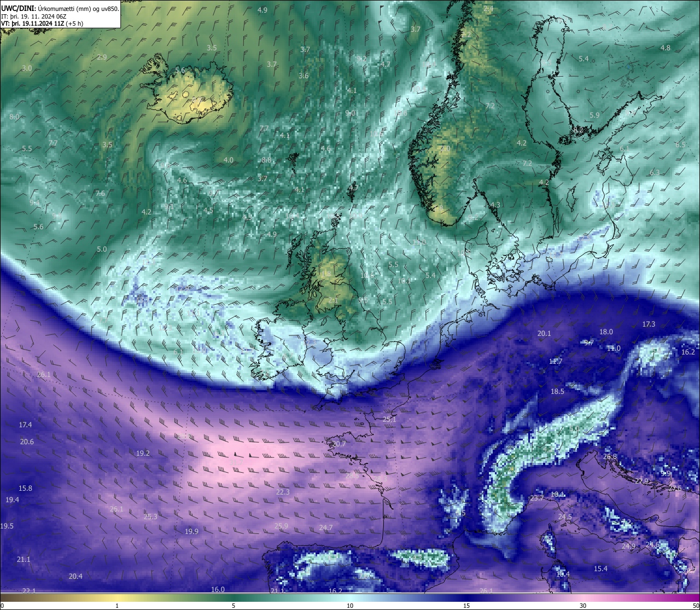Click the 20.7 value over Brittany
The width and height of the screenshot is (700, 610).
[339, 444]
